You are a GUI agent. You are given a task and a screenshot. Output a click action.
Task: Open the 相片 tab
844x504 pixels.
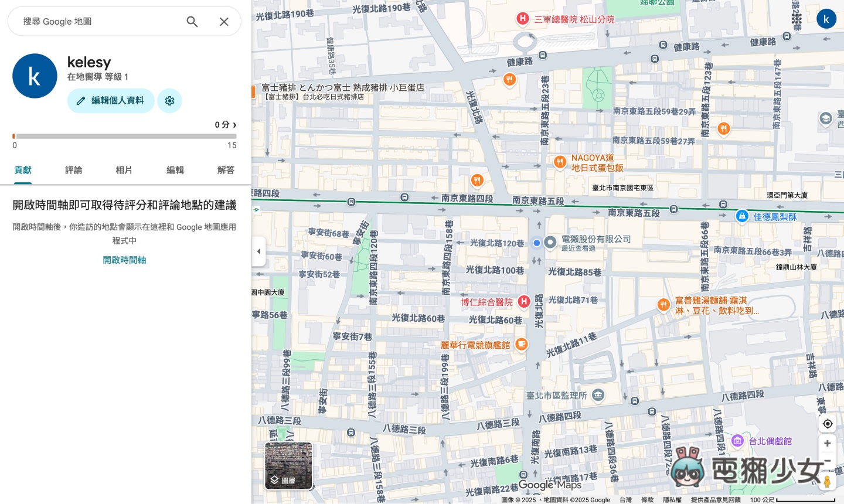124,170
